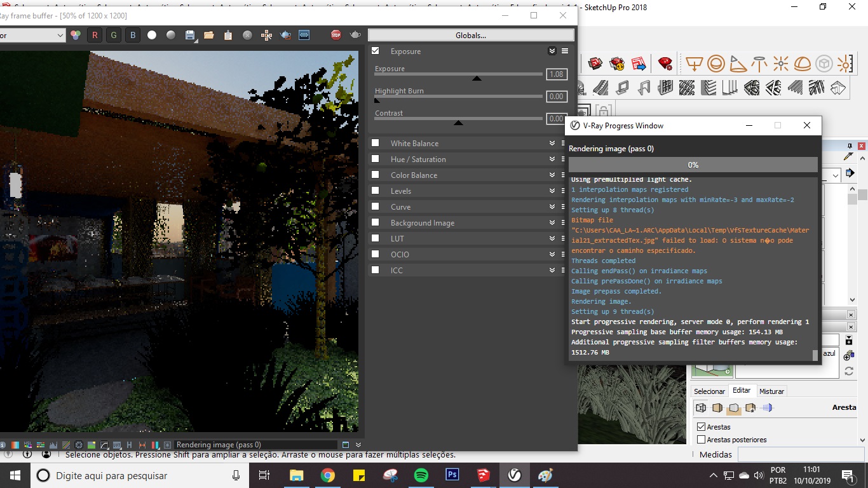The image size is (868, 488).
Task: Click the Exposure value field 1.08
Action: click(x=557, y=74)
